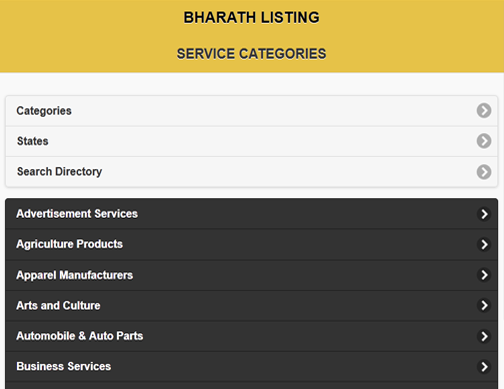Screen dimensions: 504x389
Task: Select Agriculture Products category
Action: pyautogui.click(x=252, y=244)
